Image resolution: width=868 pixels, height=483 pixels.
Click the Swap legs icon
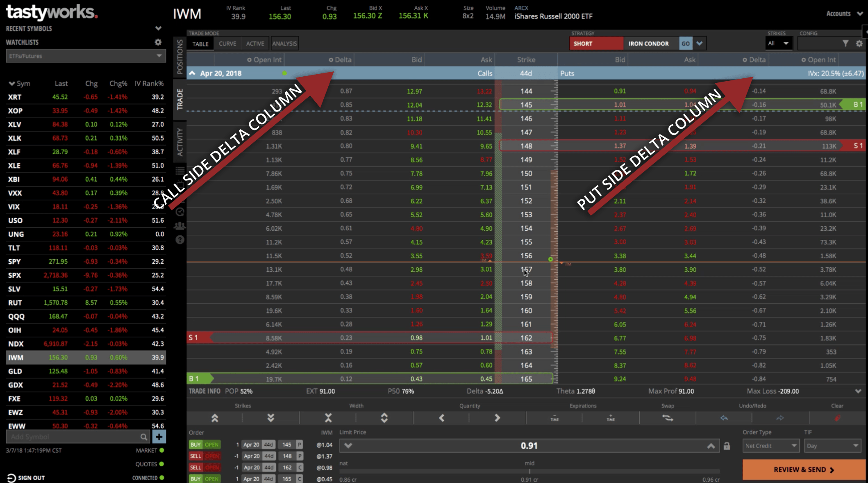click(668, 418)
